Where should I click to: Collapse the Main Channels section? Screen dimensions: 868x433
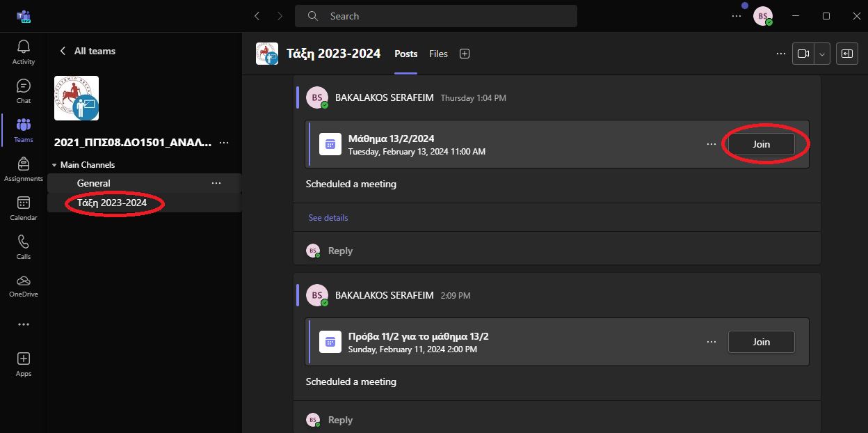coord(55,165)
